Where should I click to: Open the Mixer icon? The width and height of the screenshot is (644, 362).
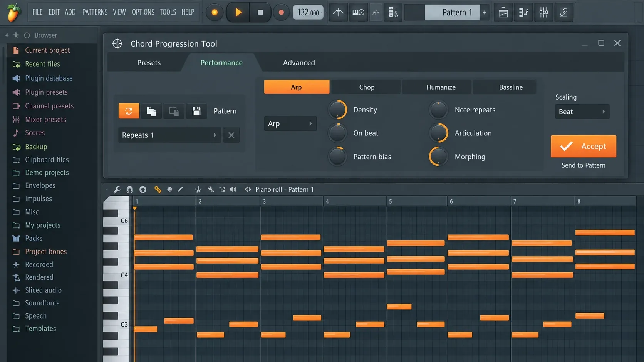(543, 12)
